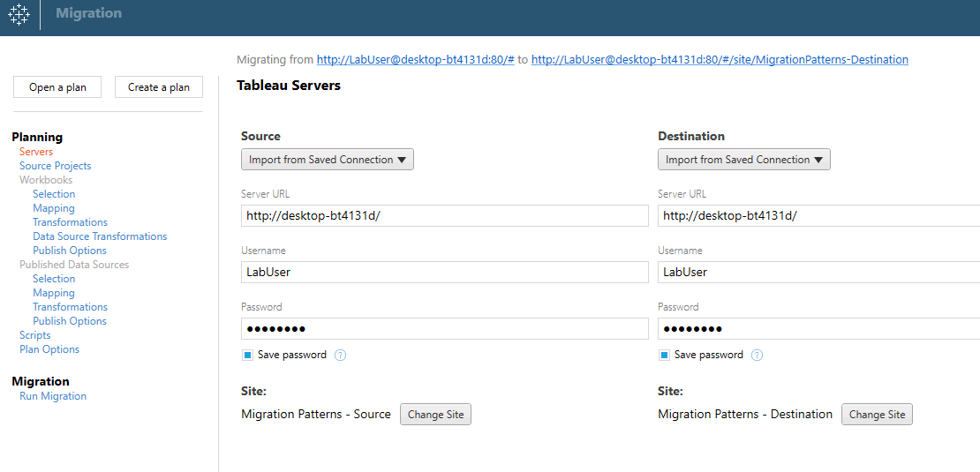Toggle Source Save password checkbox

tap(247, 356)
